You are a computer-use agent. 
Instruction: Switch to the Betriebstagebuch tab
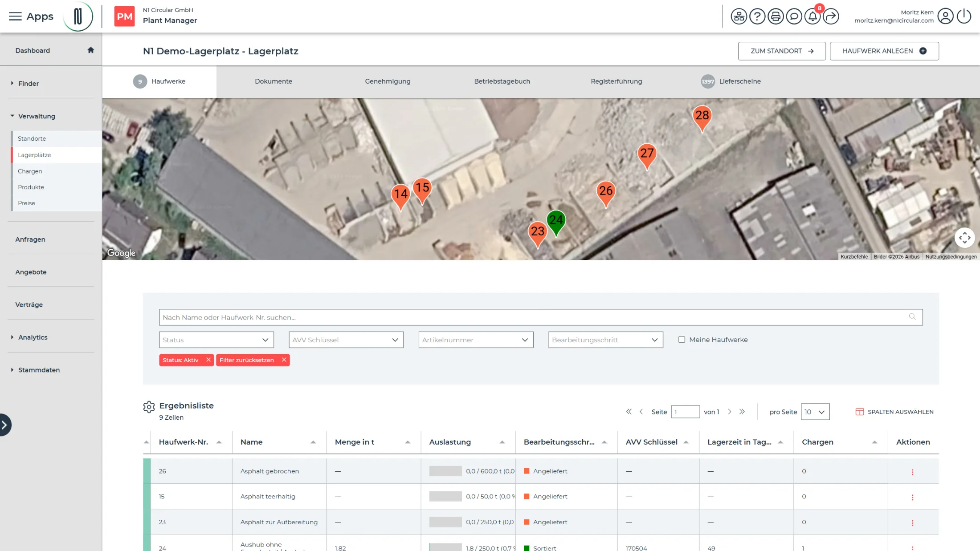(x=502, y=81)
